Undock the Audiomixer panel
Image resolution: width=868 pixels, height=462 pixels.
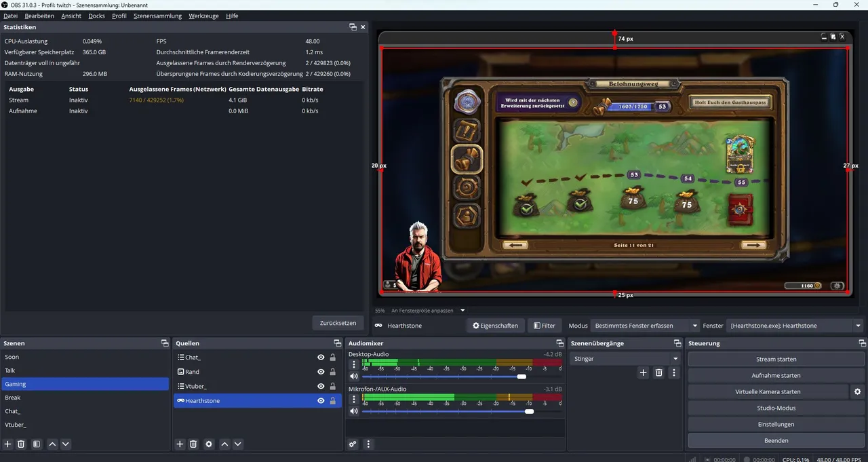point(559,343)
